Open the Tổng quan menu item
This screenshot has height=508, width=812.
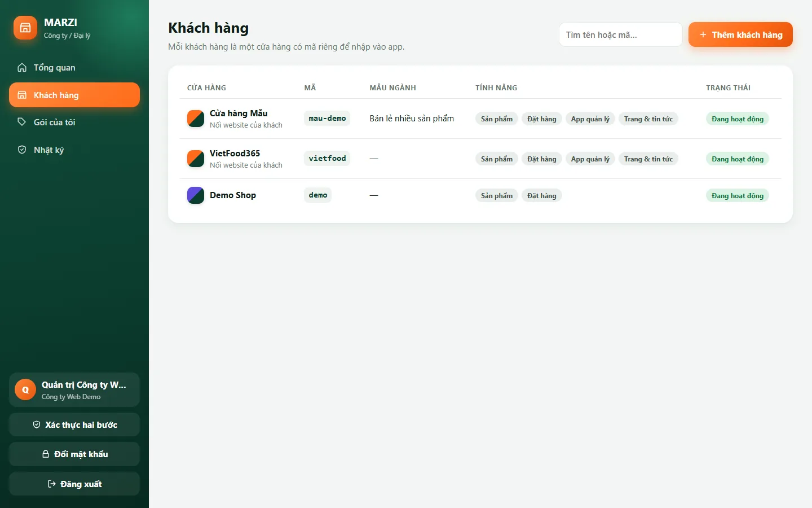tap(74, 68)
